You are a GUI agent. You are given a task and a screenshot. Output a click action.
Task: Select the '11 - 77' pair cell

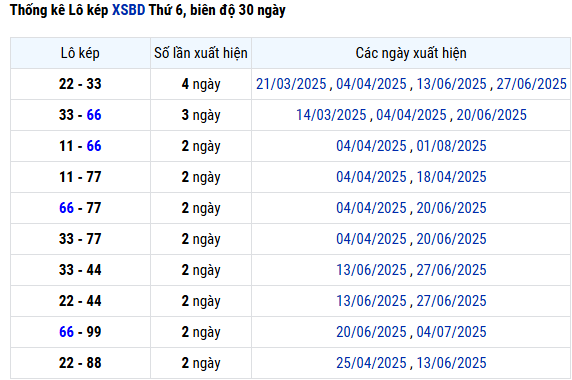coord(80,177)
